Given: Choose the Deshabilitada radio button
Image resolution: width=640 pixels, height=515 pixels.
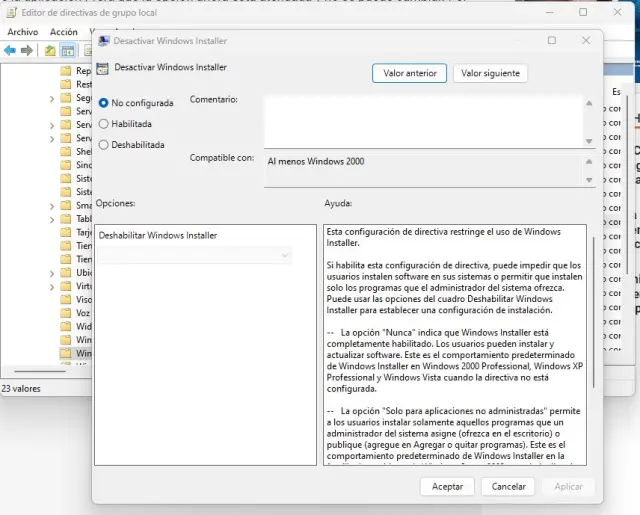Looking at the screenshot, I should coord(104,145).
